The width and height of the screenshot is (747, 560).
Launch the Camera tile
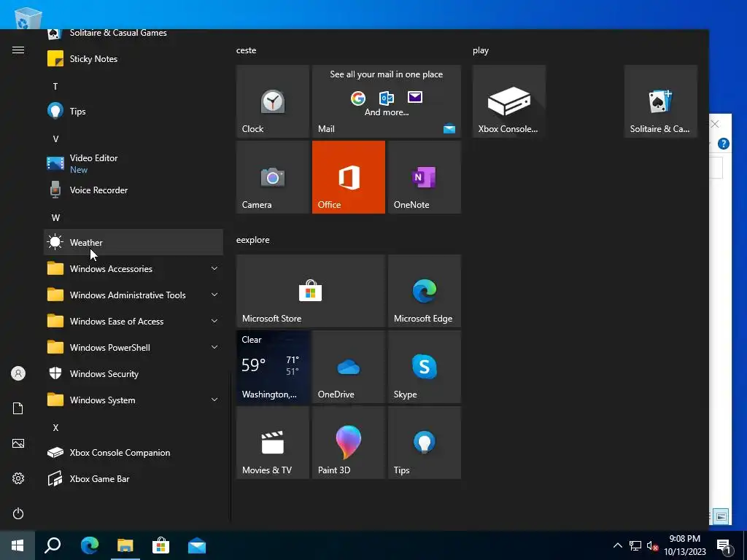coord(273,177)
